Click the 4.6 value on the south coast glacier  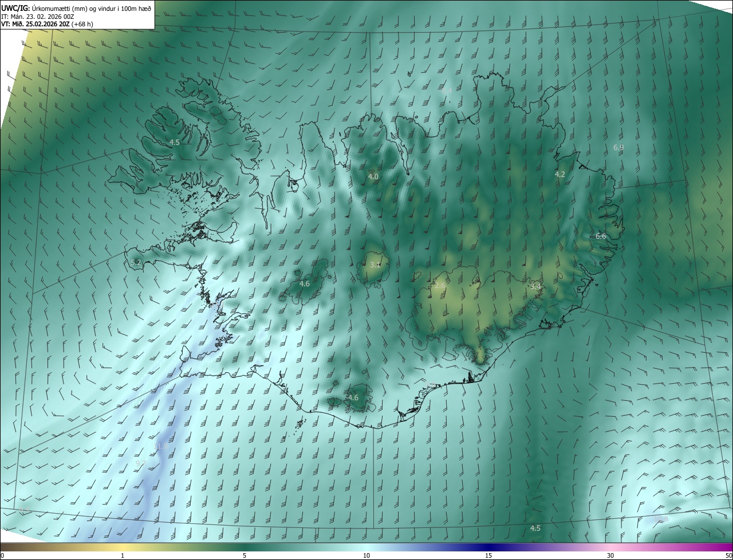[353, 397]
